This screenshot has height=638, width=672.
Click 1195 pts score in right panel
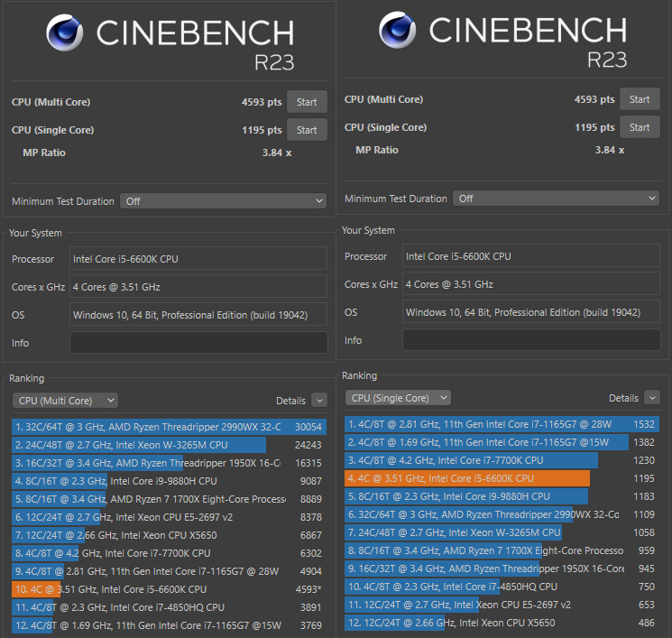tap(594, 127)
